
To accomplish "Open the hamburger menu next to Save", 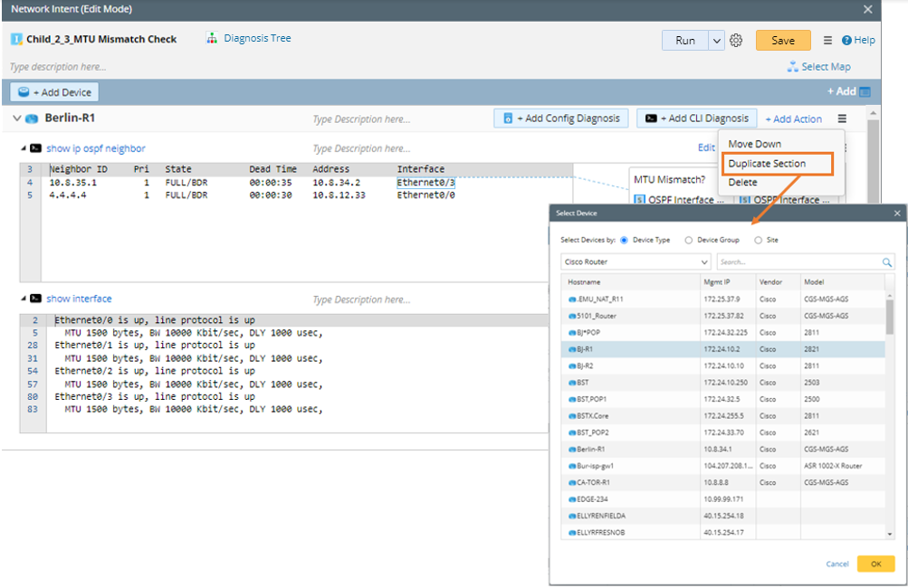I will coord(827,41).
